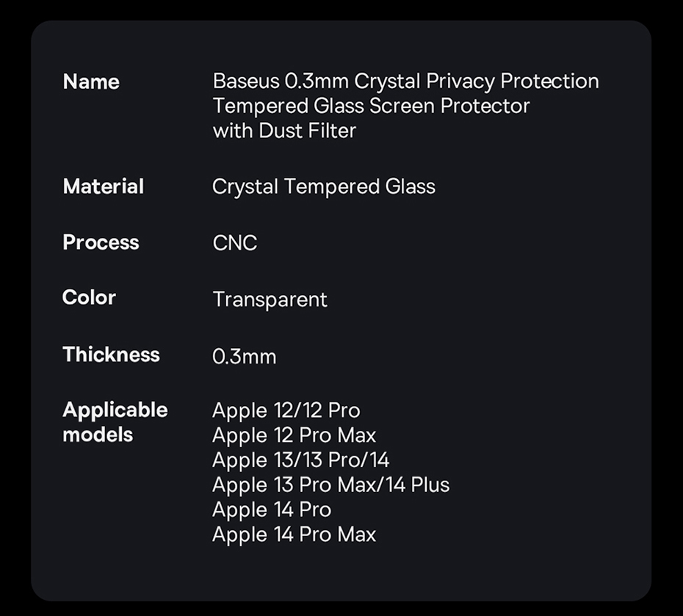Select the Apple 12/12 Pro model line
The width and height of the screenshot is (683, 616).
[x=286, y=410]
